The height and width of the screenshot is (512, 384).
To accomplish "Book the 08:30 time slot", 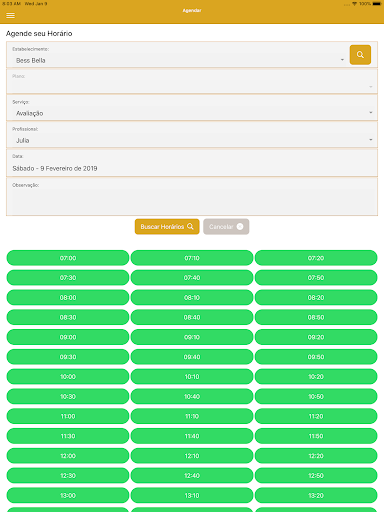I will [x=68, y=317].
